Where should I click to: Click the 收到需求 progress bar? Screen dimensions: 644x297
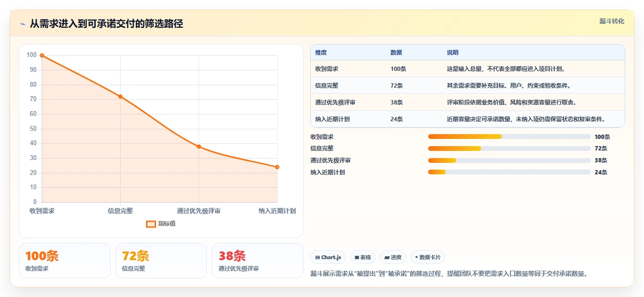tap(509, 137)
